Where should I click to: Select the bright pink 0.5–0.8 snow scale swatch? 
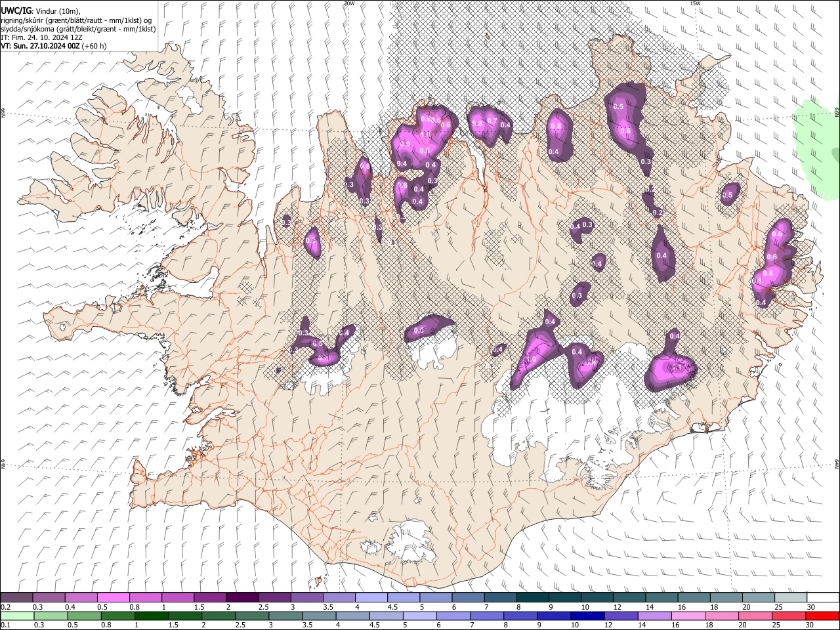pos(114,598)
